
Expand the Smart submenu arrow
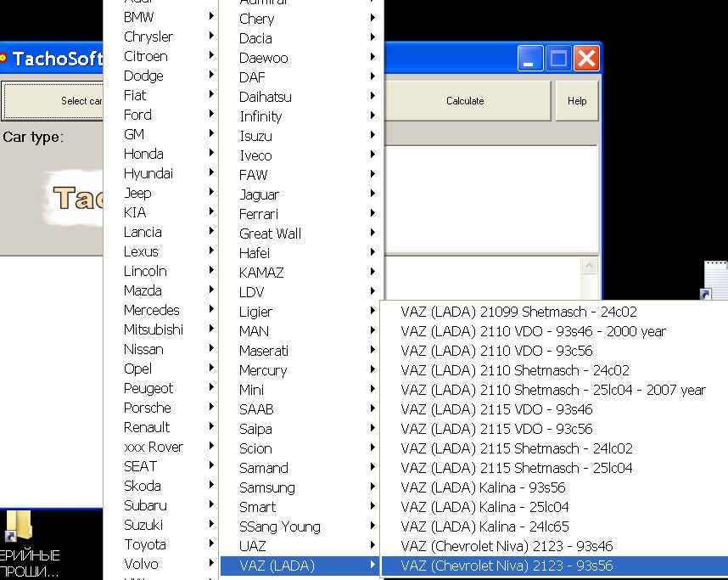372,506
